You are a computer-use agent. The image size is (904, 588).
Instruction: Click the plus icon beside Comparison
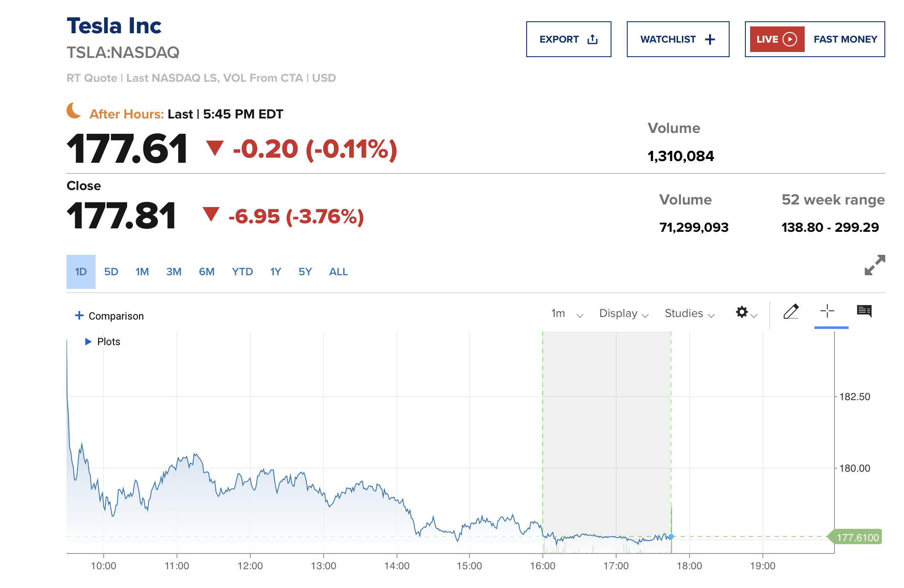79,315
